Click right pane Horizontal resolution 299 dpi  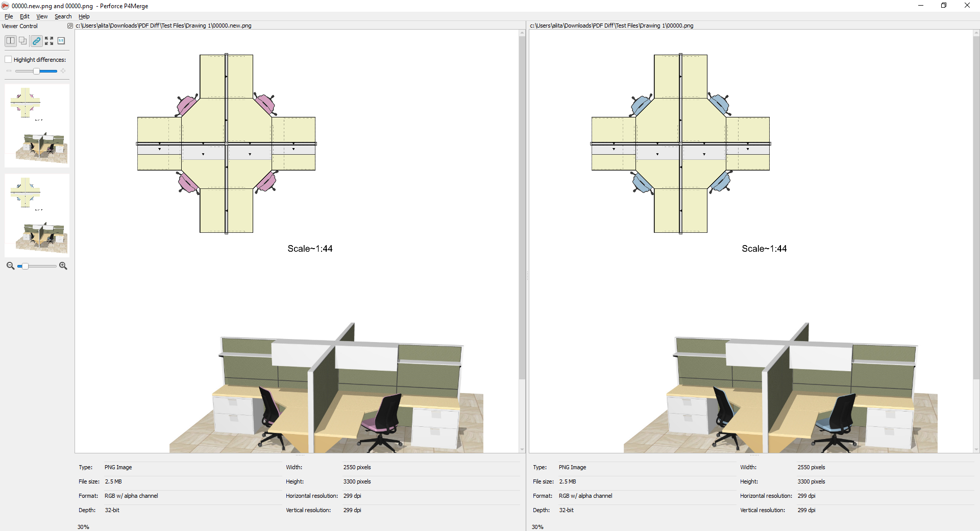806,496
